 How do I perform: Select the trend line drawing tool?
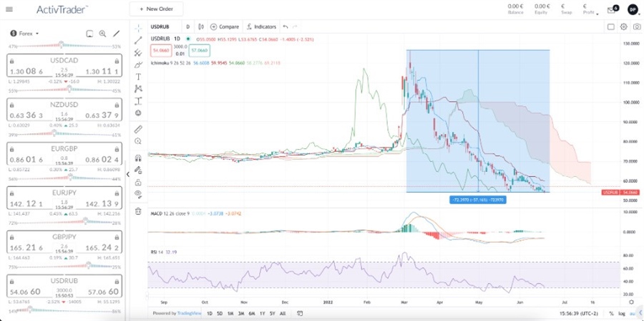coord(138,40)
